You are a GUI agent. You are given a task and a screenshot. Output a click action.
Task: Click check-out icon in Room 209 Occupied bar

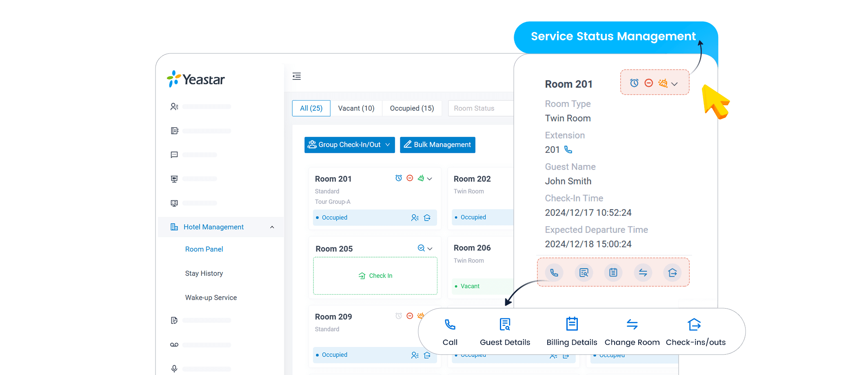coord(427,355)
